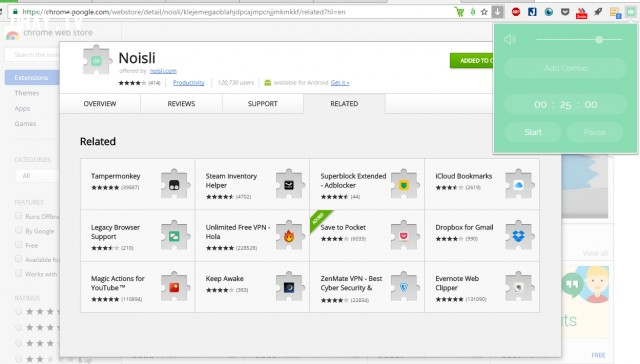Screen dimensions: 640x364
Task: Open the Hola VPN flame icon
Action: [289, 235]
